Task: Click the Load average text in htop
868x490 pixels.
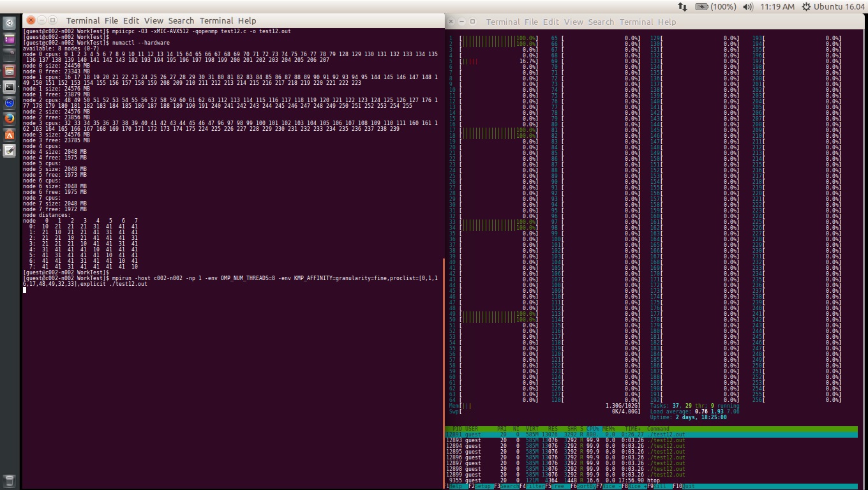Action: coord(696,412)
